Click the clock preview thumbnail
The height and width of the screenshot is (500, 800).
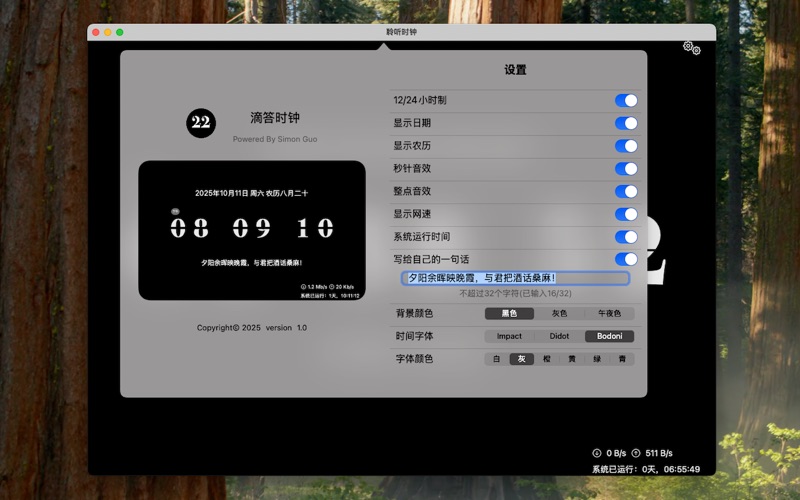coord(252,230)
